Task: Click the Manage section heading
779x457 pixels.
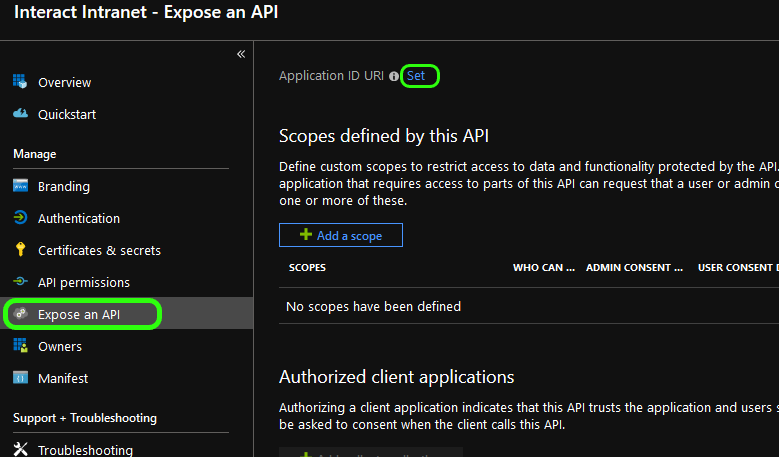Action: point(35,154)
